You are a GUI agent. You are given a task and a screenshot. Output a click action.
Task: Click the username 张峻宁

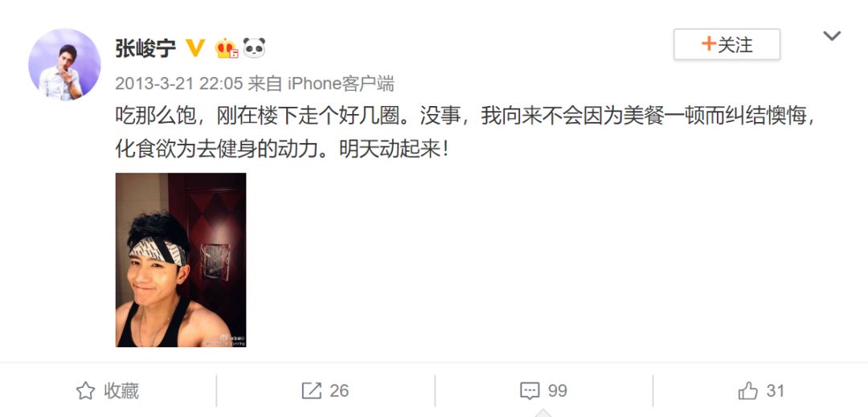tap(145, 48)
